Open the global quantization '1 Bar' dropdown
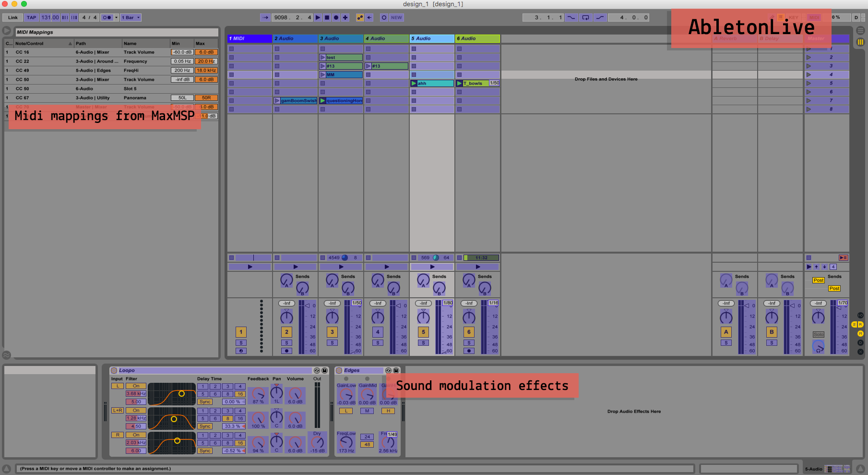The image size is (868, 475). tap(131, 17)
